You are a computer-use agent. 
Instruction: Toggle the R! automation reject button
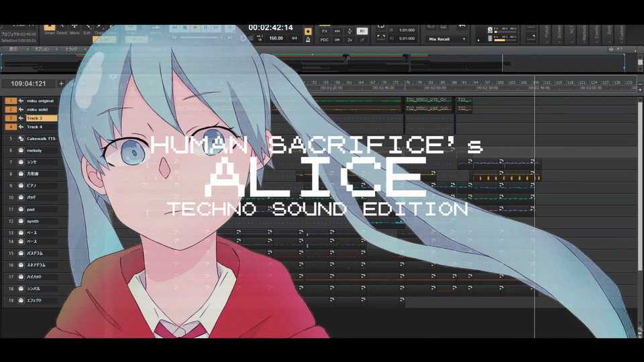click(x=362, y=32)
